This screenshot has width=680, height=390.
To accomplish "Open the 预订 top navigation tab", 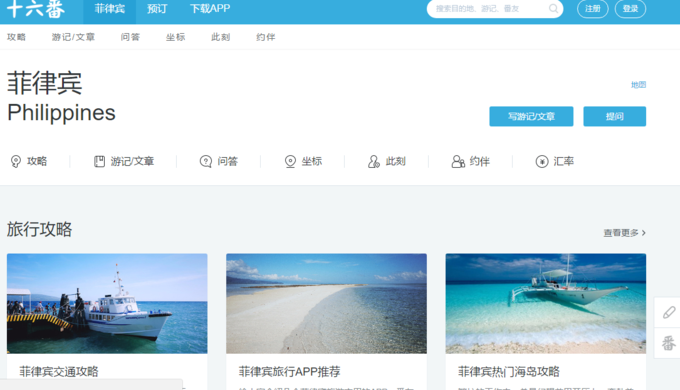I will pos(157,9).
